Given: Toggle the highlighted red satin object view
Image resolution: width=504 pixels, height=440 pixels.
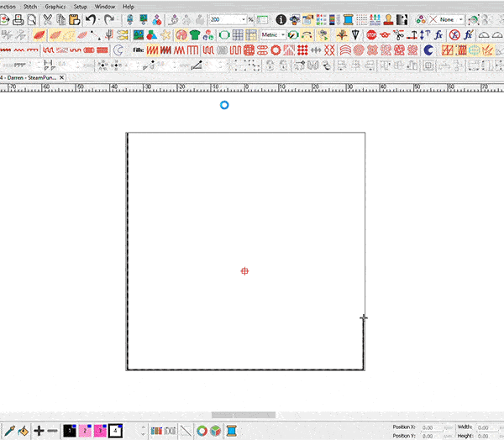Looking at the screenshot, I should 39,34.
